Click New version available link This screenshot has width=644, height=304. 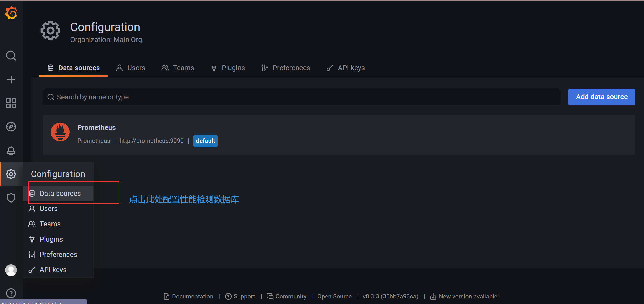pyautogui.click(x=465, y=296)
